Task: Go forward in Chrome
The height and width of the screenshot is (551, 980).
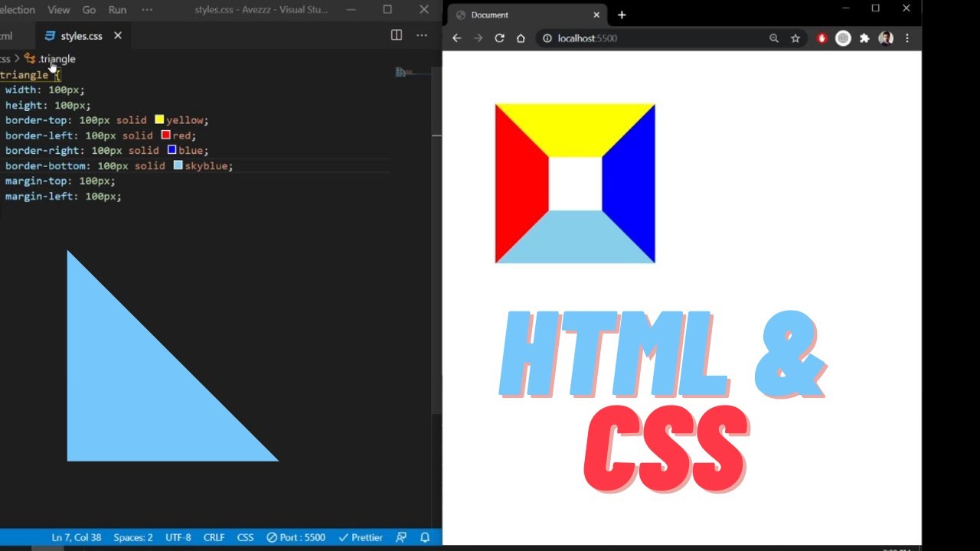Action: (x=479, y=38)
